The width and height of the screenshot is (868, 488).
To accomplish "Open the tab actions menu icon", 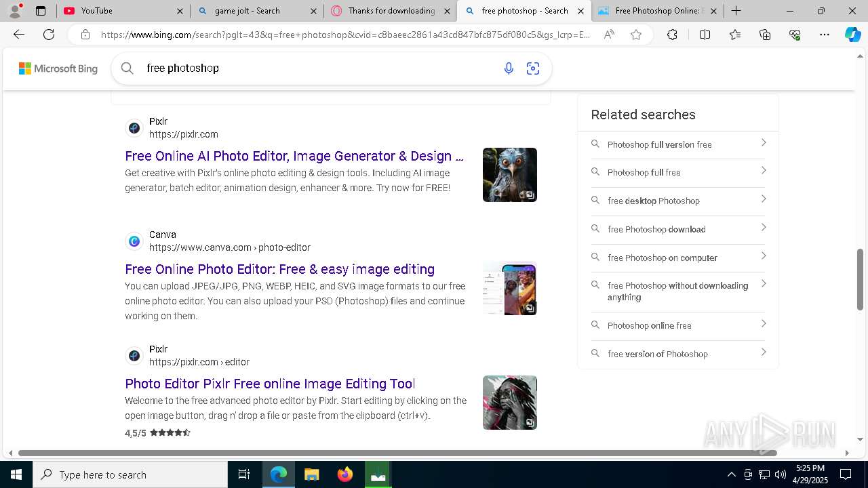I will 41,11.
